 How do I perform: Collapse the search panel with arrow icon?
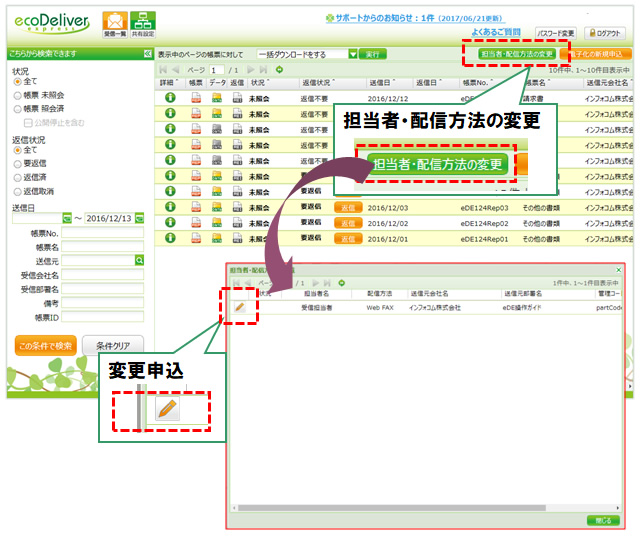coord(147,54)
